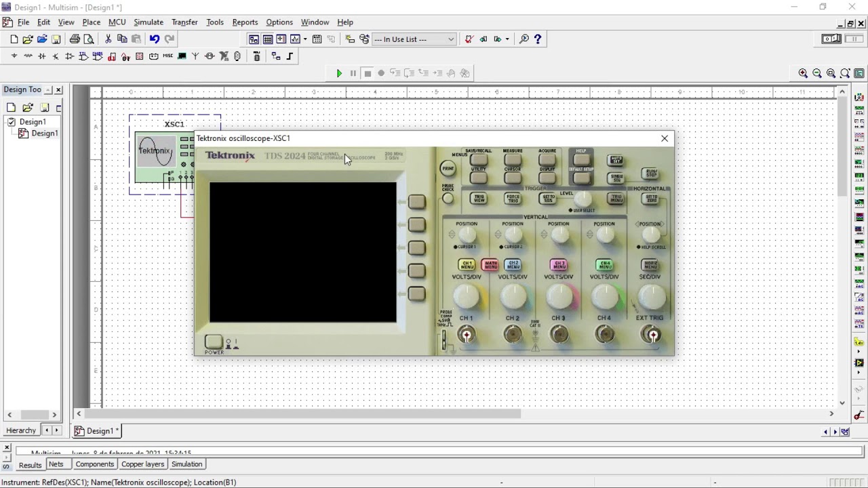The height and width of the screenshot is (488, 868).
Task: Show next tab in Design Toolbox tabs
Action: (x=56, y=430)
